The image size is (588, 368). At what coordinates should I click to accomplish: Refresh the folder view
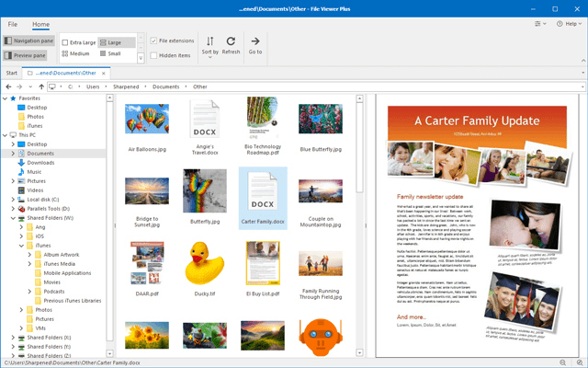point(231,40)
